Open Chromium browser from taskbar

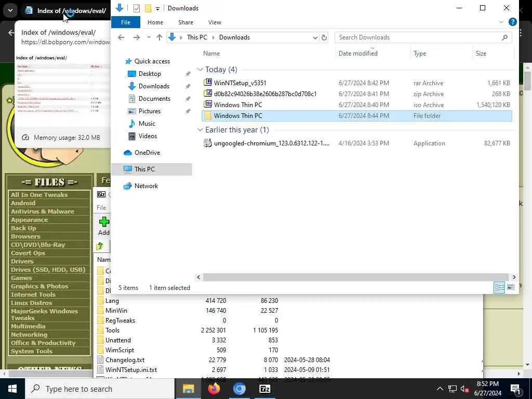click(x=239, y=389)
